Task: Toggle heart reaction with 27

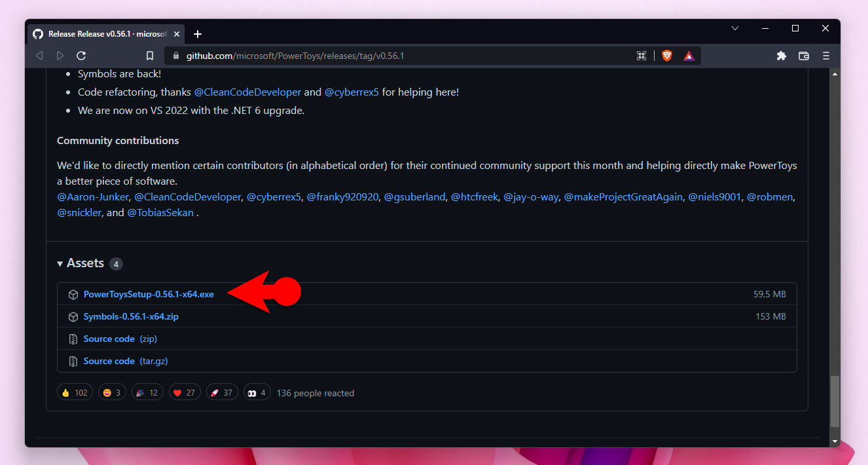Action: (185, 393)
